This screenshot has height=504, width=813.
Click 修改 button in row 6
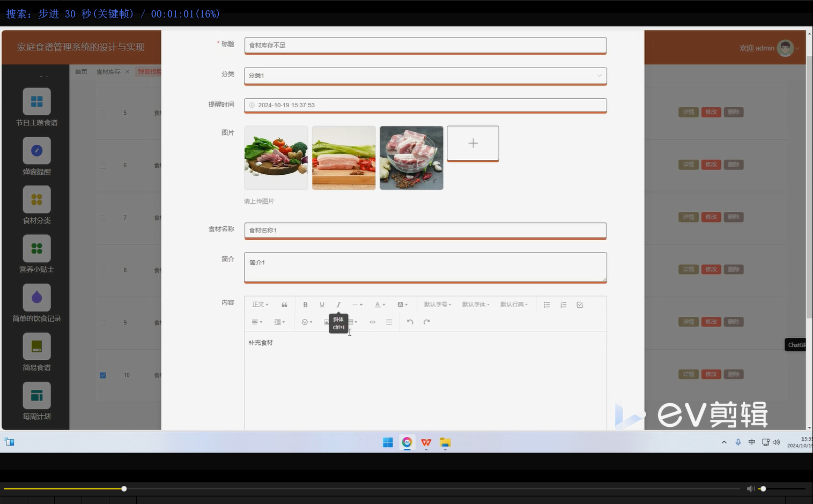click(711, 165)
